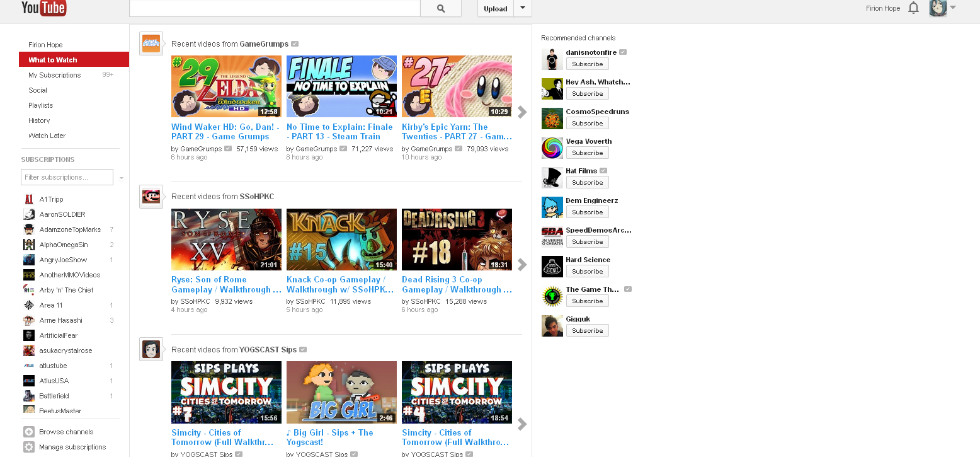Open Knack #15 video thumbnail

click(341, 240)
